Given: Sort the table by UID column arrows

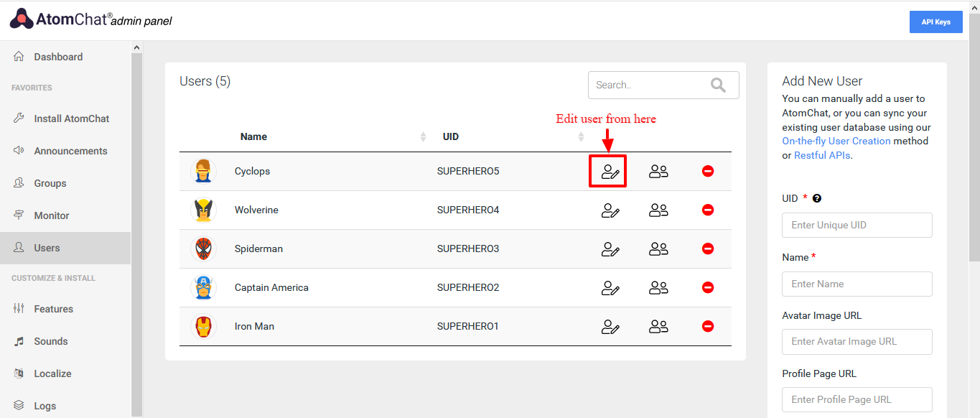Looking at the screenshot, I should 581,137.
